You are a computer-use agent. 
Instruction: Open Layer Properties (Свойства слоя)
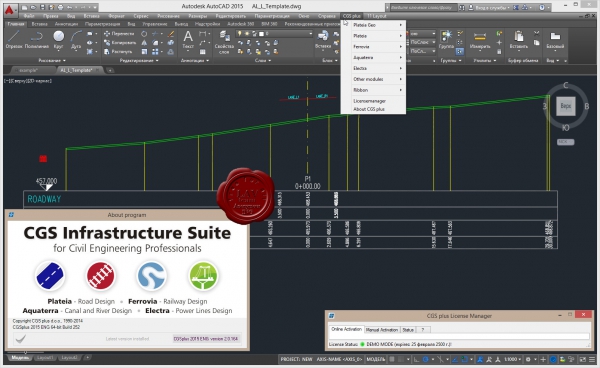[224, 42]
